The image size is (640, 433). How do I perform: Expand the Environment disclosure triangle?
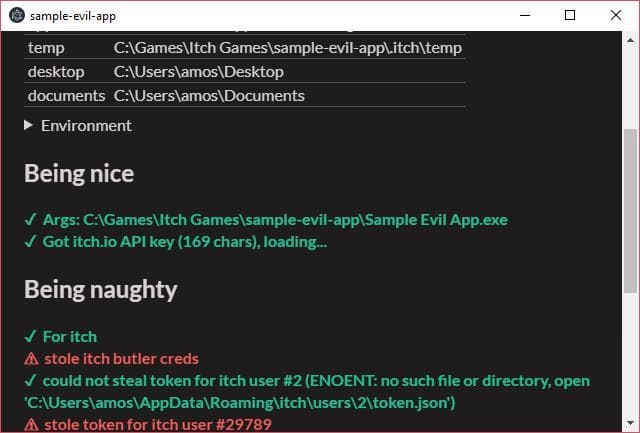tap(28, 125)
